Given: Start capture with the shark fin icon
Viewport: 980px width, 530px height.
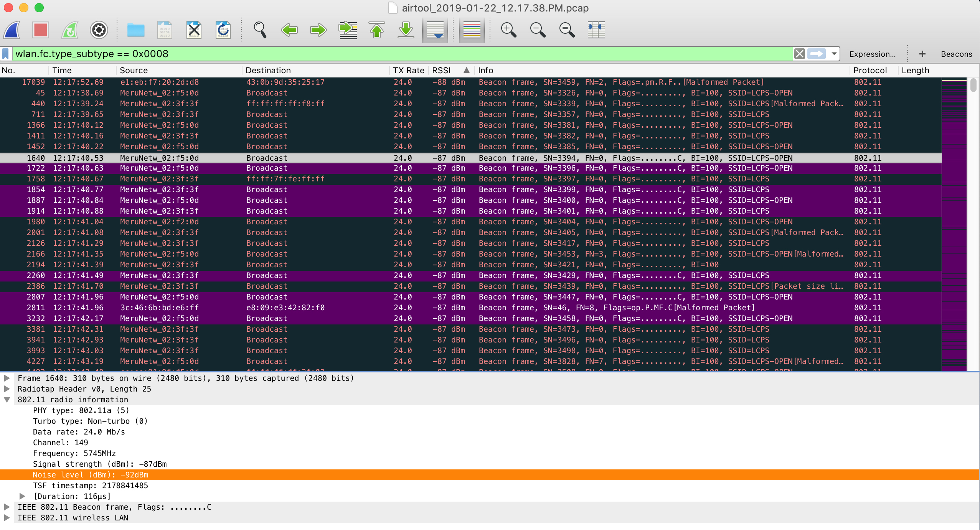Looking at the screenshot, I should [12, 30].
